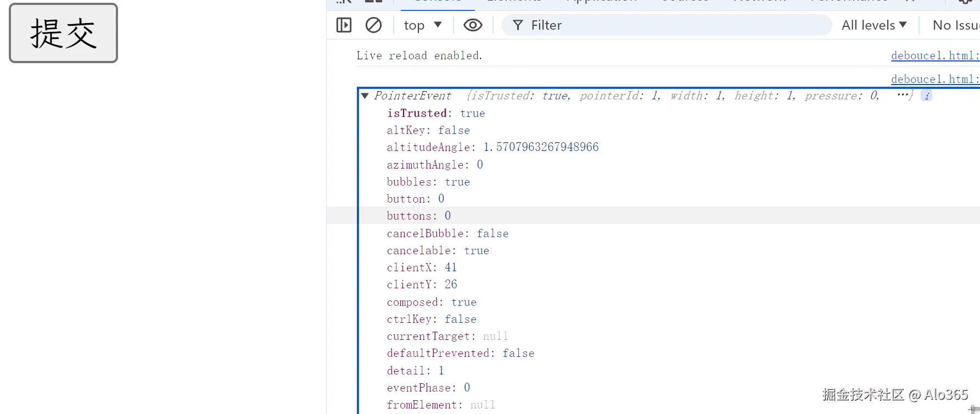The height and width of the screenshot is (414, 980).
Task: Click the 提交 submit button
Action: (63, 33)
